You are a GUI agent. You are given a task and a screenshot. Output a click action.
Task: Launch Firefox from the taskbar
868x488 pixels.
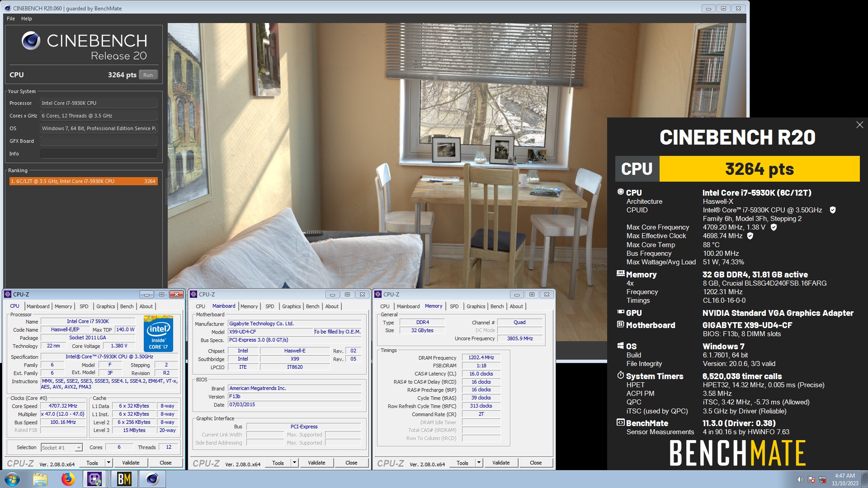click(68, 479)
